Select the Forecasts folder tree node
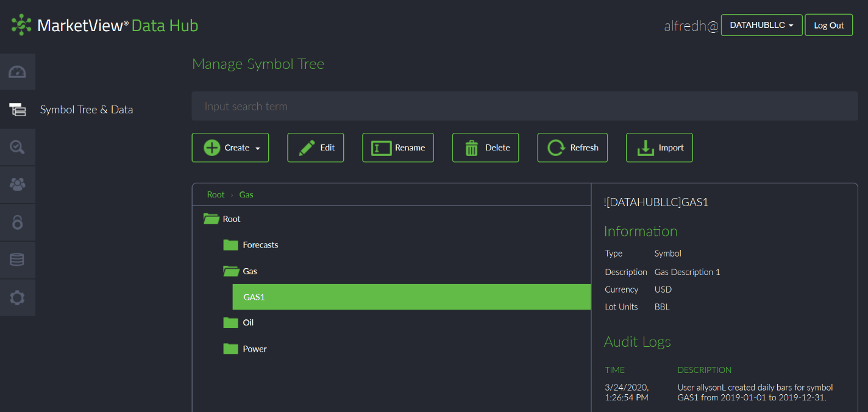Screen dimensions: 868x412 (260, 245)
